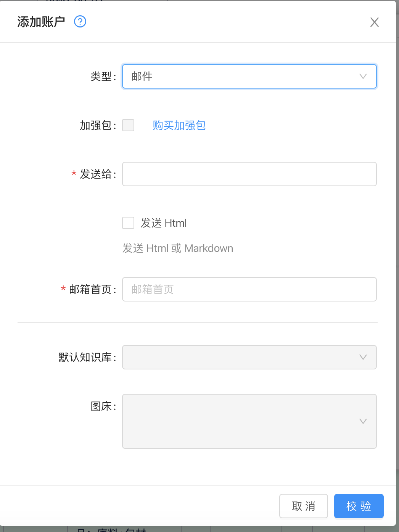Focus the 邮箱首页 input field

tap(249, 289)
